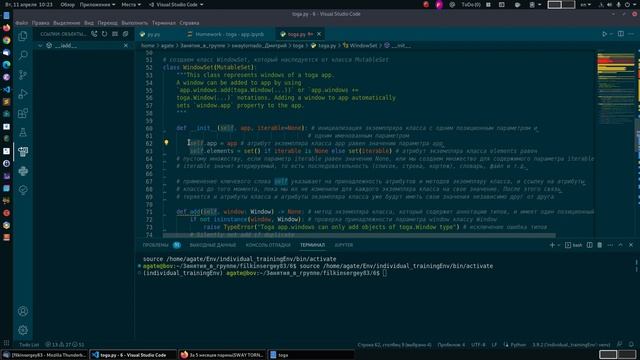Collapse all items in the references sidebar
The width and height of the screenshot is (640, 360).
pos(126,34)
